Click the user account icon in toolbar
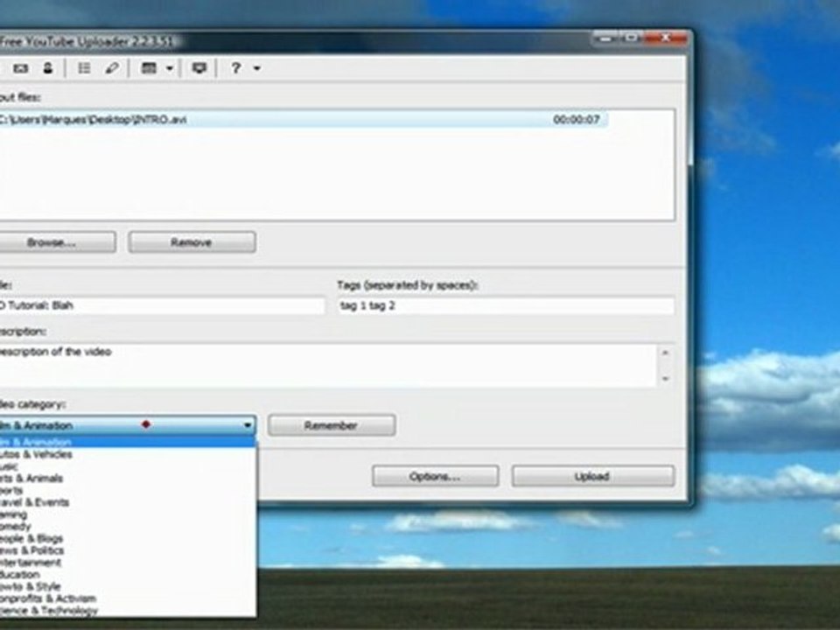 tap(48, 68)
